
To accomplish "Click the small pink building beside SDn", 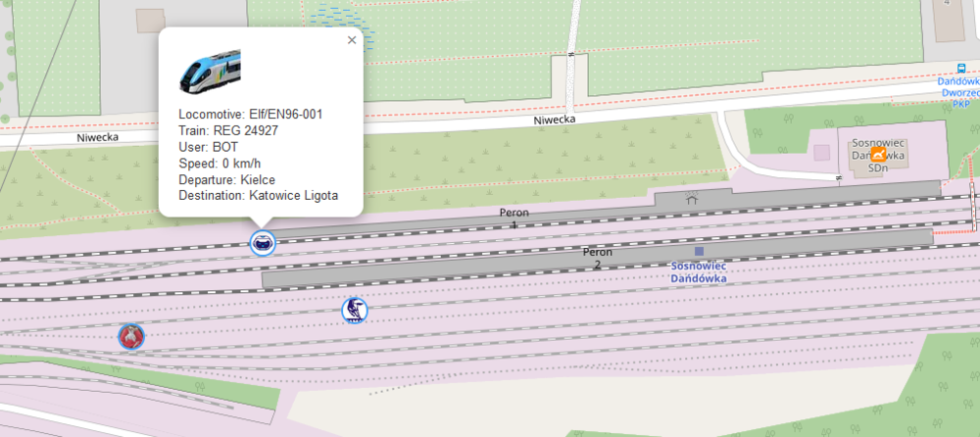I will pos(822,153).
